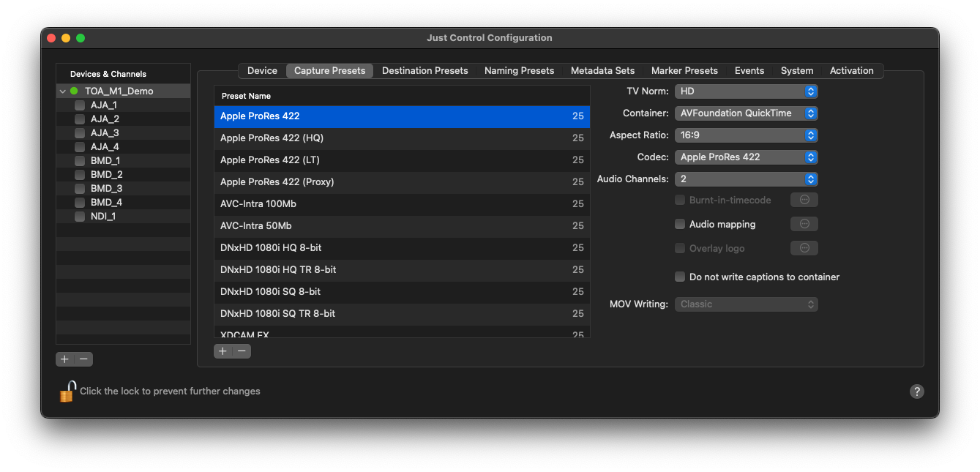Click the Preset Name column header
980x472 pixels.
coord(402,96)
